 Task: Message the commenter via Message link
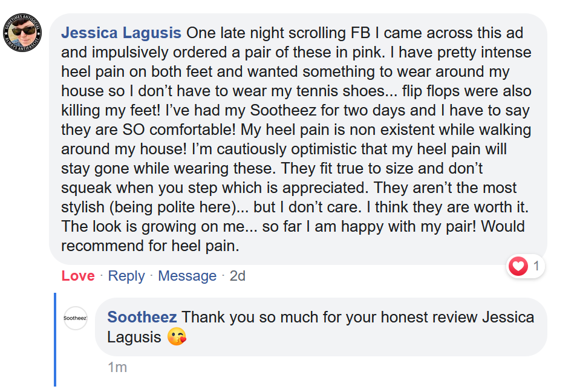click(x=187, y=276)
